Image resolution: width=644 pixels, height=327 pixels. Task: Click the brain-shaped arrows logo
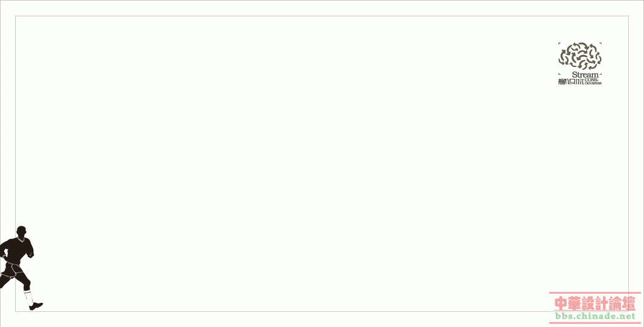click(x=580, y=56)
